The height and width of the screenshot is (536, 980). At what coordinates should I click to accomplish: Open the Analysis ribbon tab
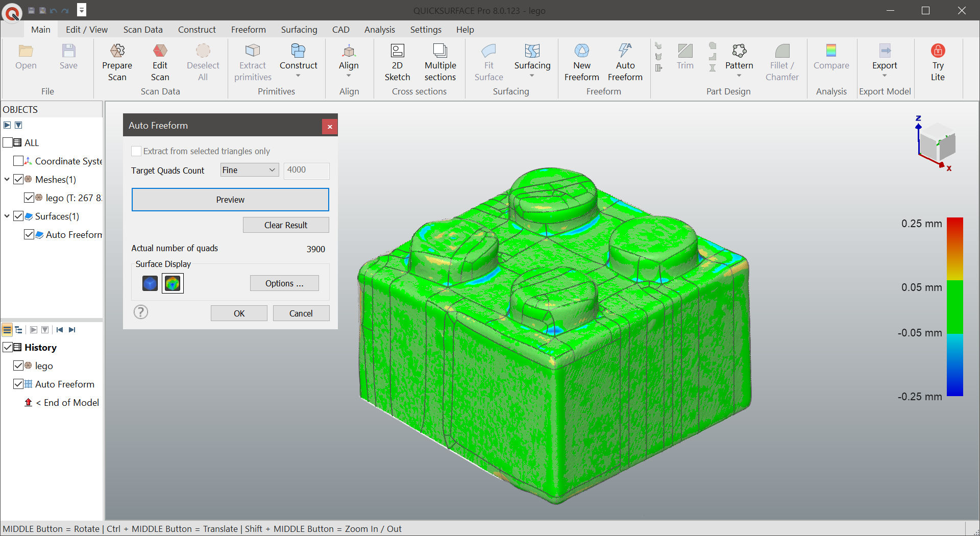pyautogui.click(x=379, y=30)
